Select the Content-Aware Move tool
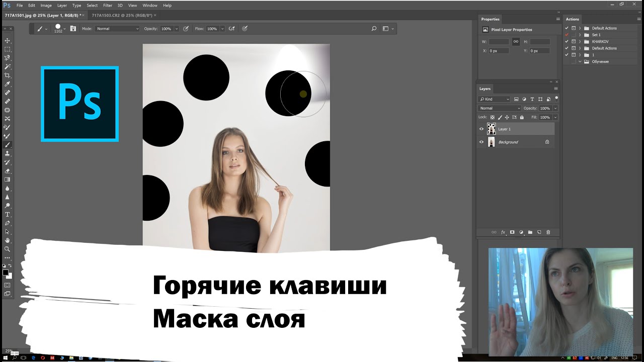This screenshot has width=644, height=362. [7, 119]
